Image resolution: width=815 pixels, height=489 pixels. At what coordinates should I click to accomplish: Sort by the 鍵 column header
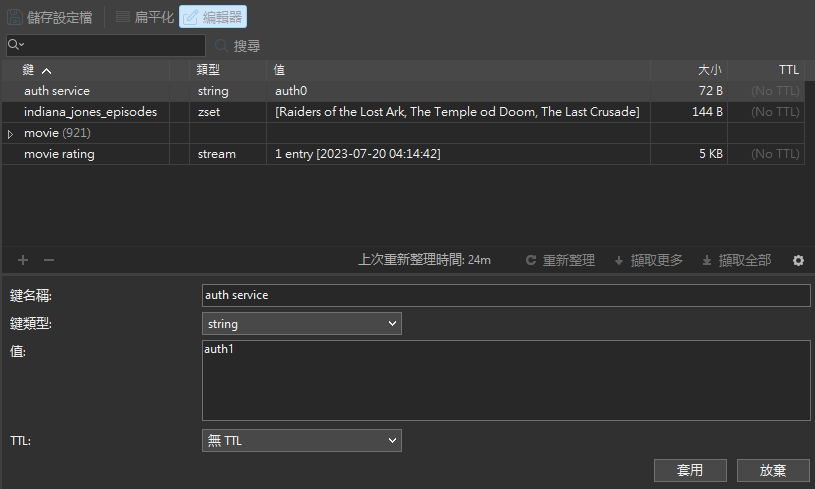pyautogui.click(x=36, y=70)
